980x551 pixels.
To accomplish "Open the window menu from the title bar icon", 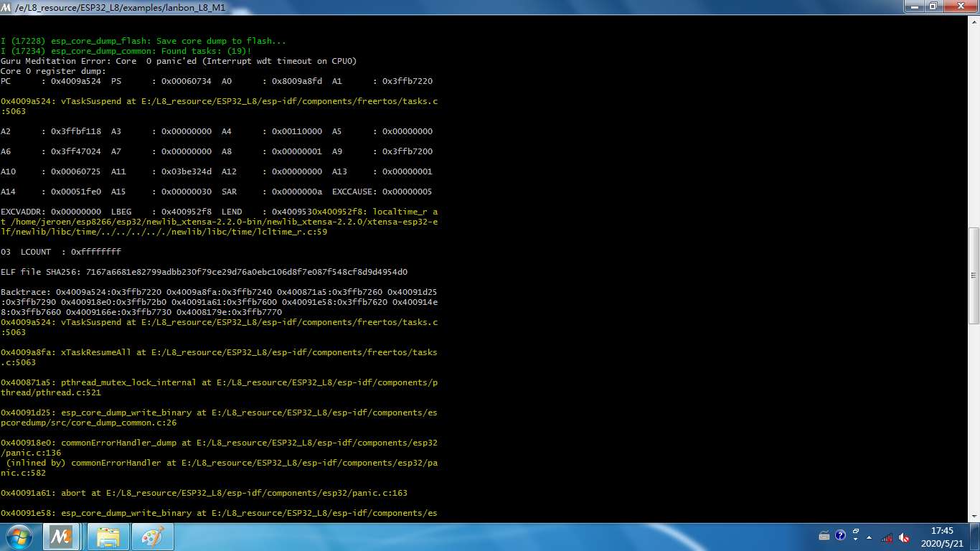I will (x=6, y=7).
